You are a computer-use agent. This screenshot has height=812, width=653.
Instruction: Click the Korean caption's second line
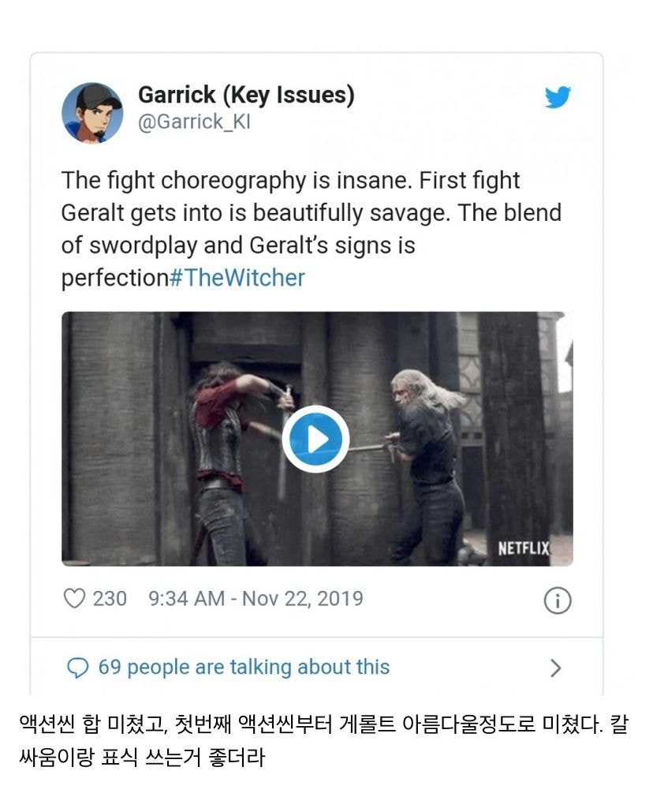coord(142,758)
